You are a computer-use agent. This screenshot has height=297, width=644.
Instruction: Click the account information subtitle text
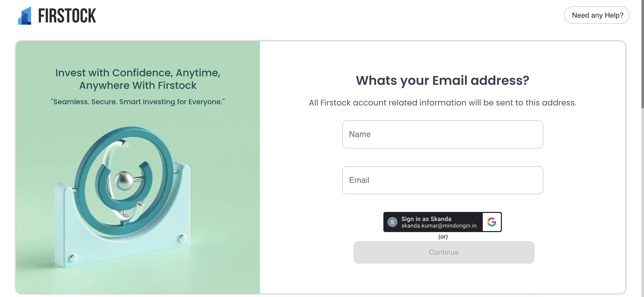442,103
